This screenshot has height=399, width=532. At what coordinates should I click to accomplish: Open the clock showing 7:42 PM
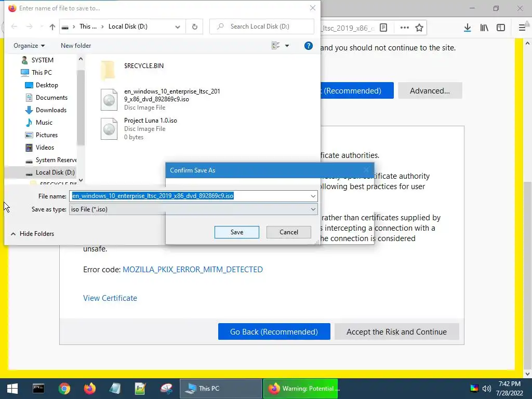click(509, 389)
